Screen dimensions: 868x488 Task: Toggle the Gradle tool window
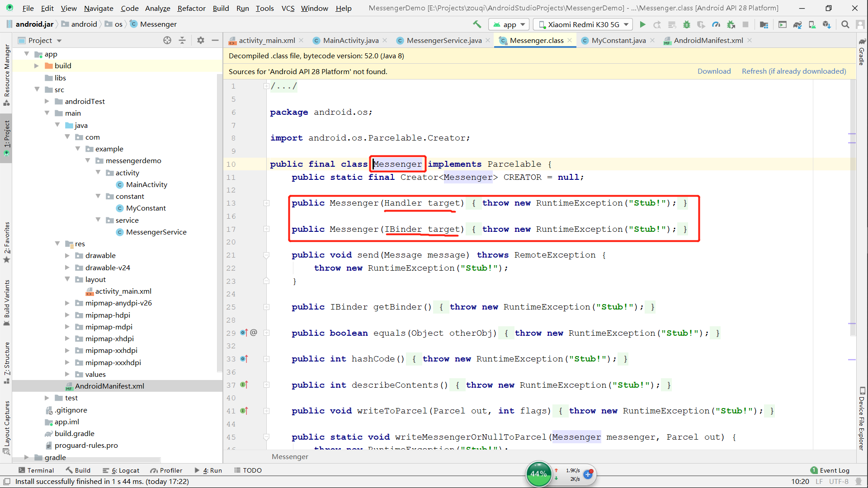[862, 52]
